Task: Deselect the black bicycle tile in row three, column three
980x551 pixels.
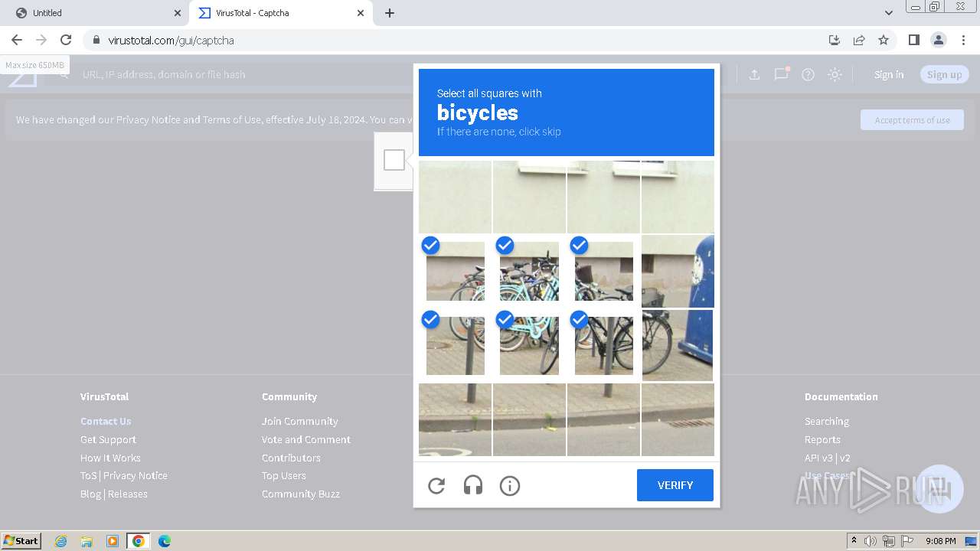Action: tap(604, 346)
